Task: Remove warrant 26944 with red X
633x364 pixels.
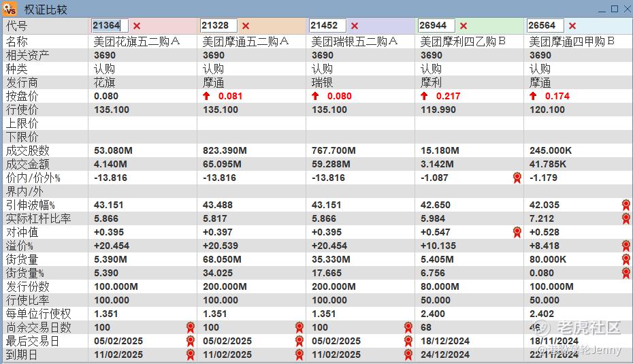Action: tap(464, 26)
